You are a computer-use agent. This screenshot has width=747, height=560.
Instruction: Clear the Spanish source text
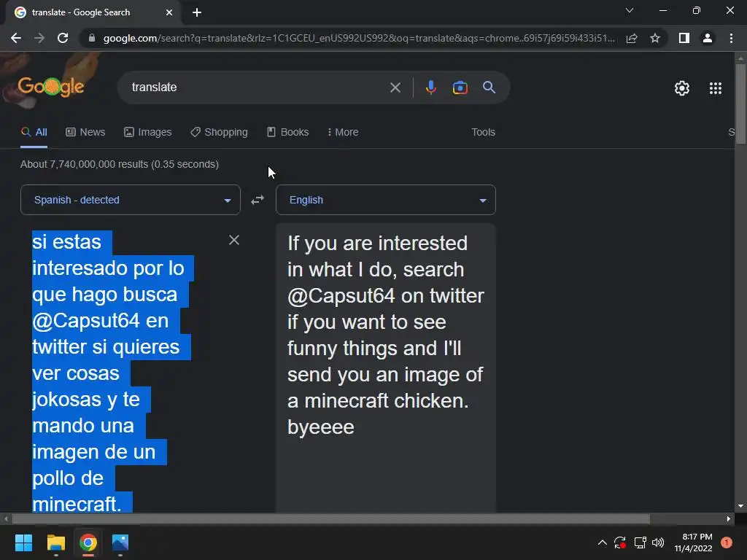click(x=234, y=240)
